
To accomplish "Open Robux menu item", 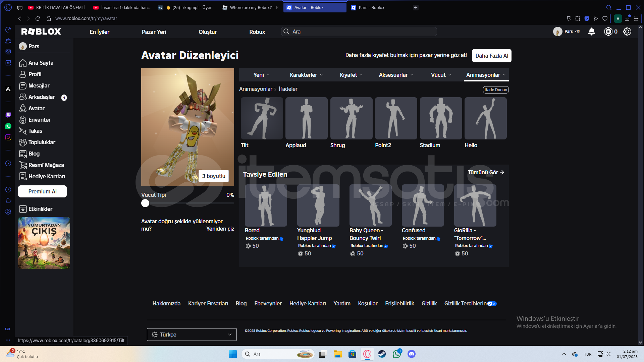I will pos(257,32).
